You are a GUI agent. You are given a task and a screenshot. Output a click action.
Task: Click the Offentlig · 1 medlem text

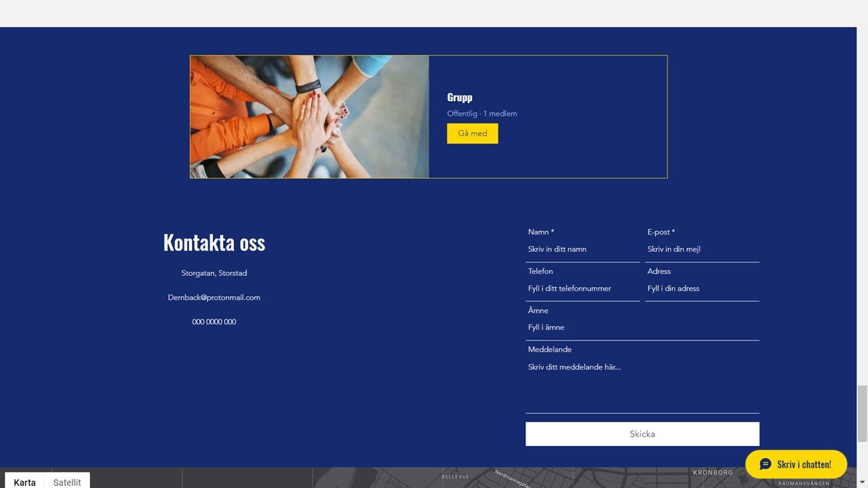click(481, 114)
